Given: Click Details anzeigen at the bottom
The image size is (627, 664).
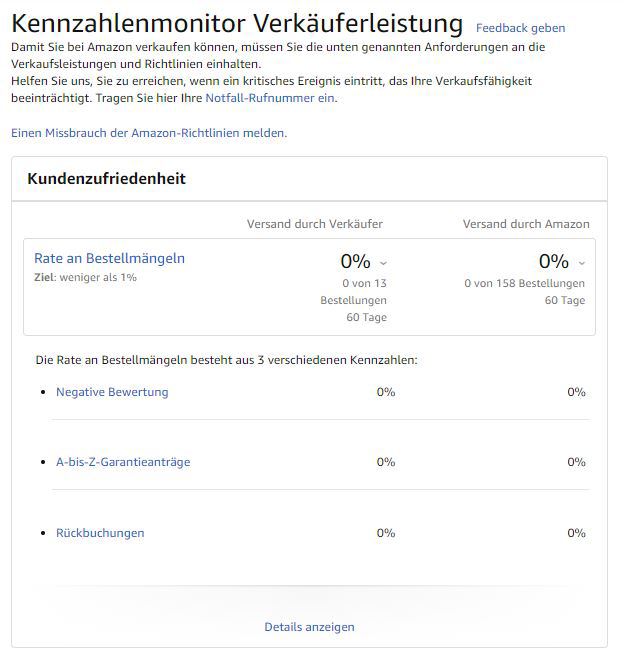Looking at the screenshot, I should coord(309,627).
